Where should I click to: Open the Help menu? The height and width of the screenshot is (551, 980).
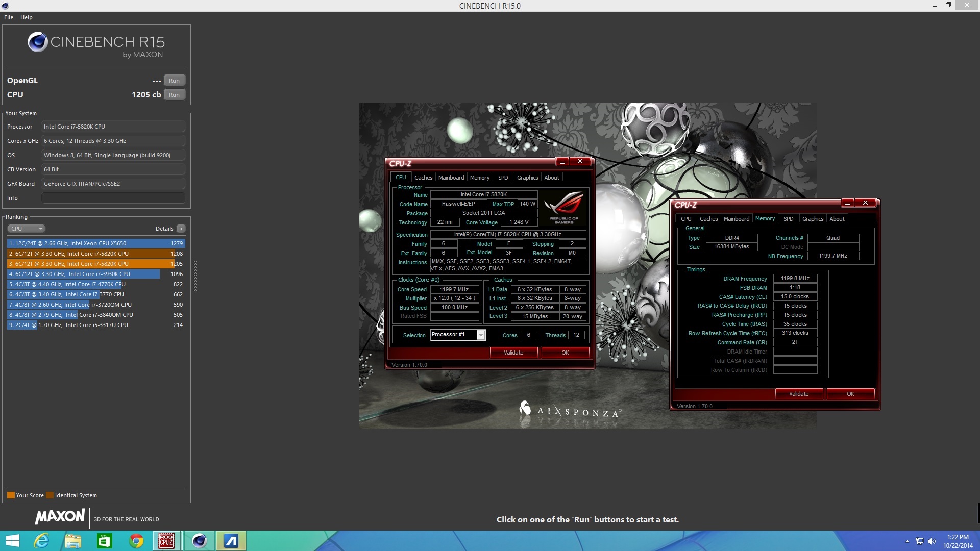pos(27,17)
